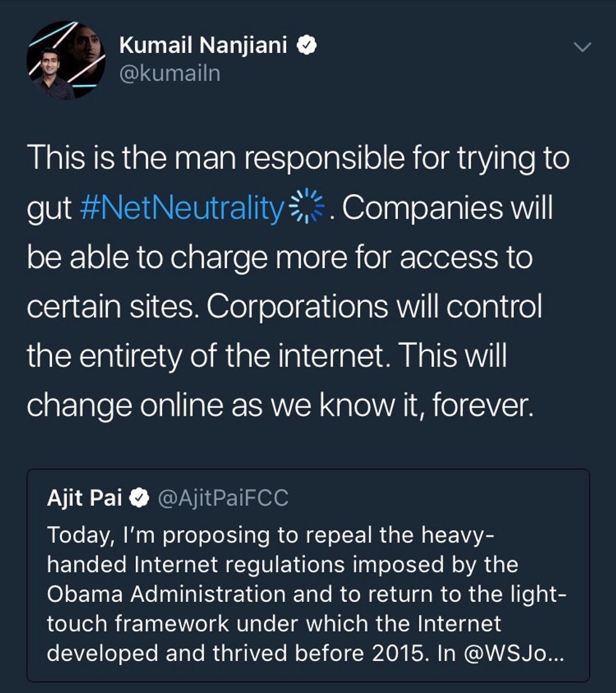616x693 pixels.
Task: Open Kumail Nanjiani's profile avatar
Action: [66, 60]
